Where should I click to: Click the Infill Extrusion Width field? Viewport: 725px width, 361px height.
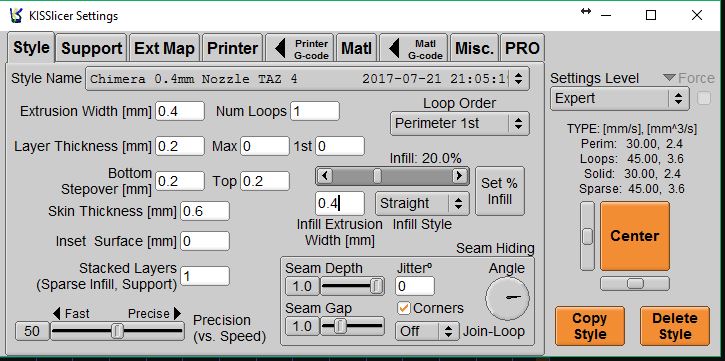(340, 203)
